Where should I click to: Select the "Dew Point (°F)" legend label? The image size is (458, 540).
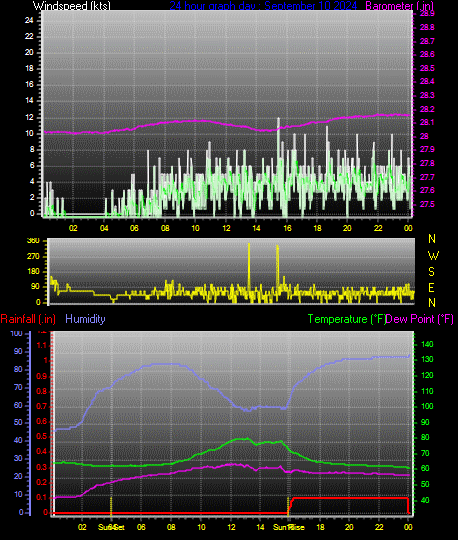pyautogui.click(x=419, y=319)
